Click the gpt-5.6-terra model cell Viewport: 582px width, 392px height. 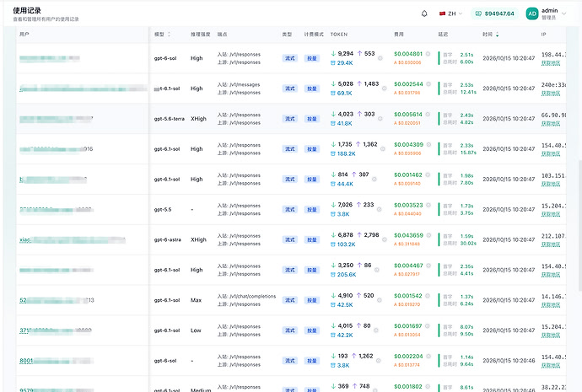click(170, 119)
